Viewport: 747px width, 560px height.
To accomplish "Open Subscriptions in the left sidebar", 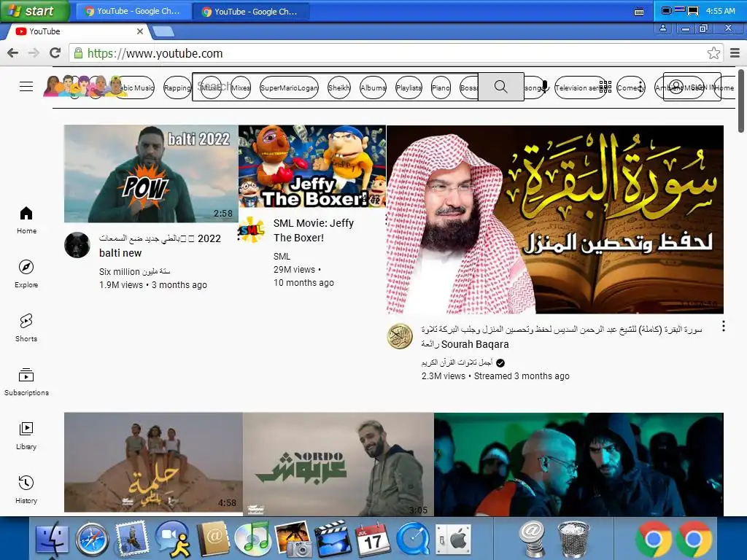I will 26,382.
